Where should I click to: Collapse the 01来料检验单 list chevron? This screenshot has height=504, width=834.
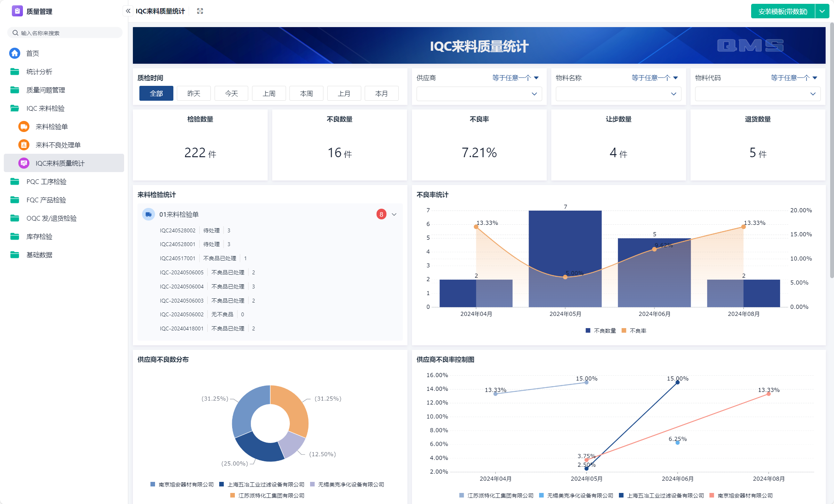pyautogui.click(x=394, y=214)
